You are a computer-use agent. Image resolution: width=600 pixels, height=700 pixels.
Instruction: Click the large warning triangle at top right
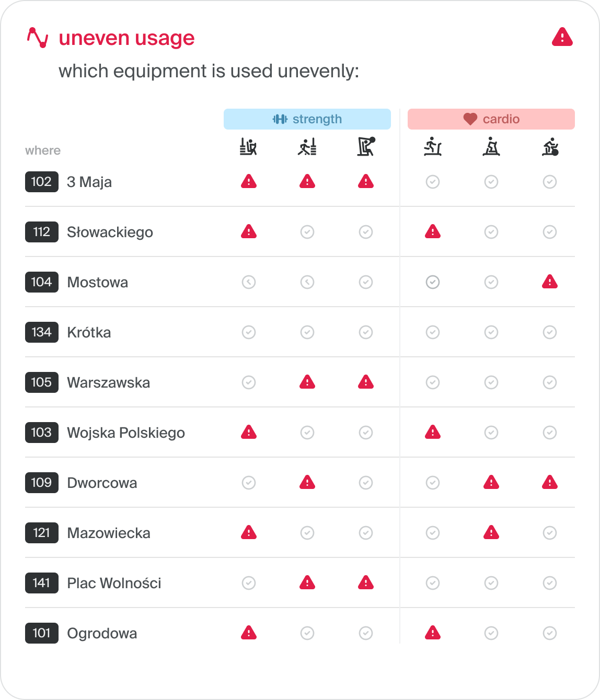(x=562, y=38)
